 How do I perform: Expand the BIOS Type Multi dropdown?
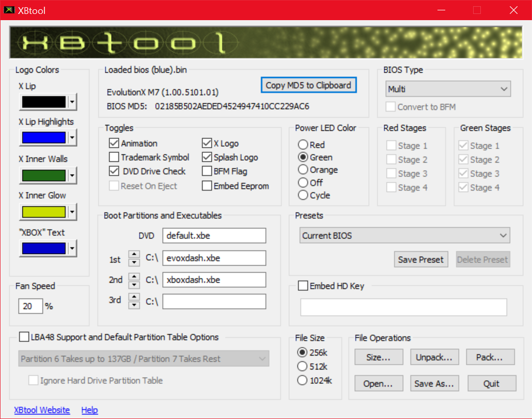pos(448,89)
